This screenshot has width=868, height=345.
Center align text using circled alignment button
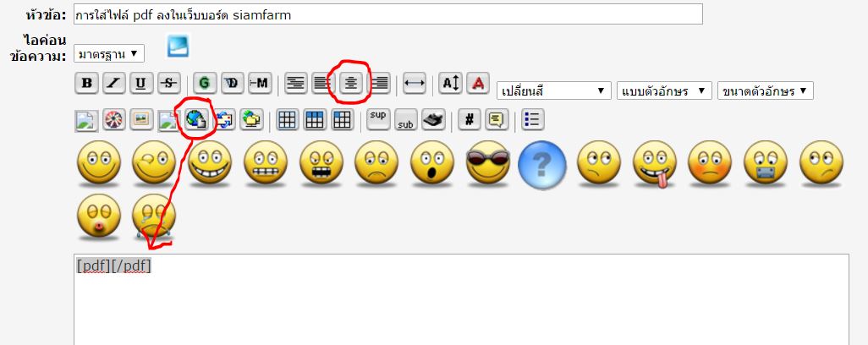click(x=351, y=83)
